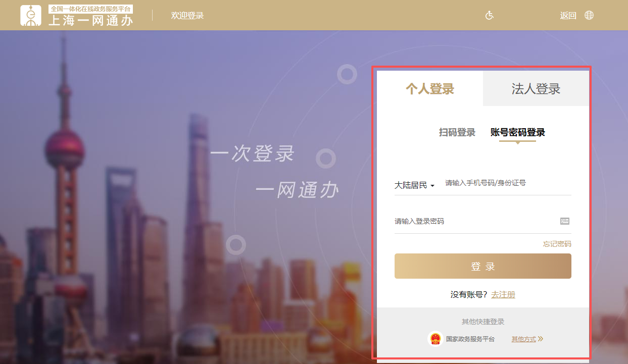The width and height of the screenshot is (628, 364).
Task: Select the 个人登录 tab
Action: tap(429, 88)
